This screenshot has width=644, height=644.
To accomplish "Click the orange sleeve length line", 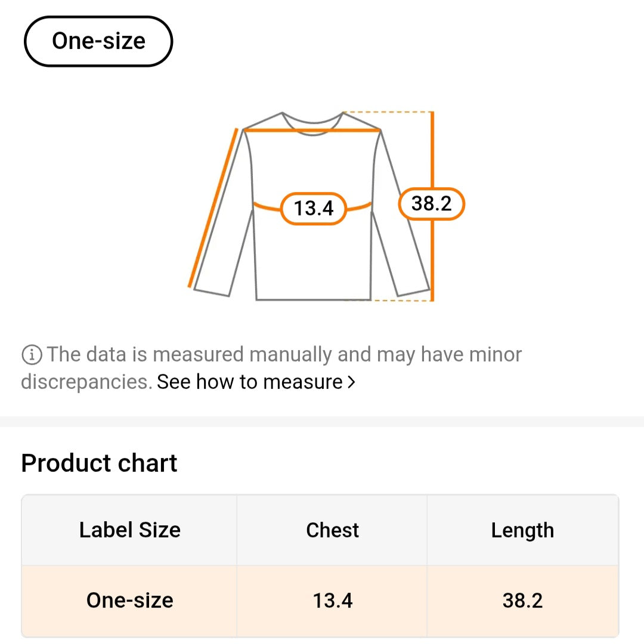I will [x=213, y=208].
